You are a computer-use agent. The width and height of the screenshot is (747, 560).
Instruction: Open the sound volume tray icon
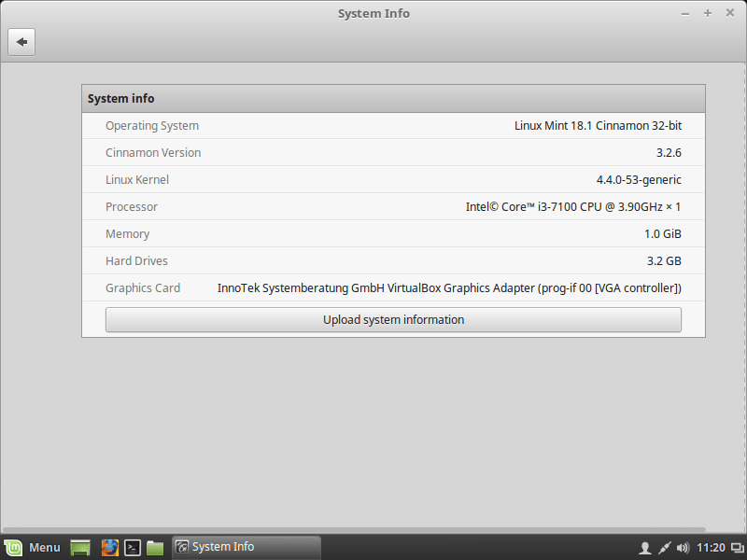pos(684,548)
